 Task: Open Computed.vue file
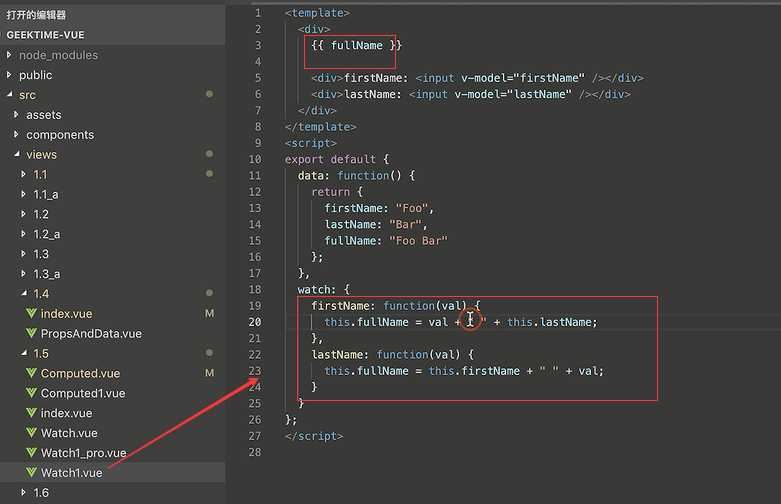[x=80, y=374]
